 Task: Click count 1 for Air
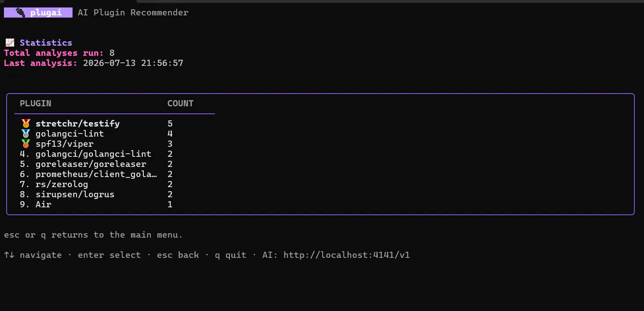pyautogui.click(x=170, y=204)
